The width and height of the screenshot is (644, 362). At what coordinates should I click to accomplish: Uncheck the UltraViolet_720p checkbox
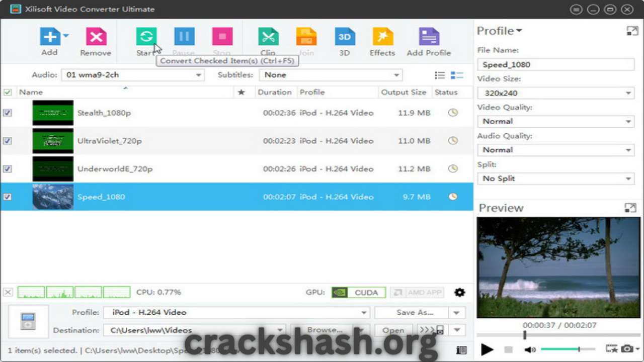click(x=7, y=141)
